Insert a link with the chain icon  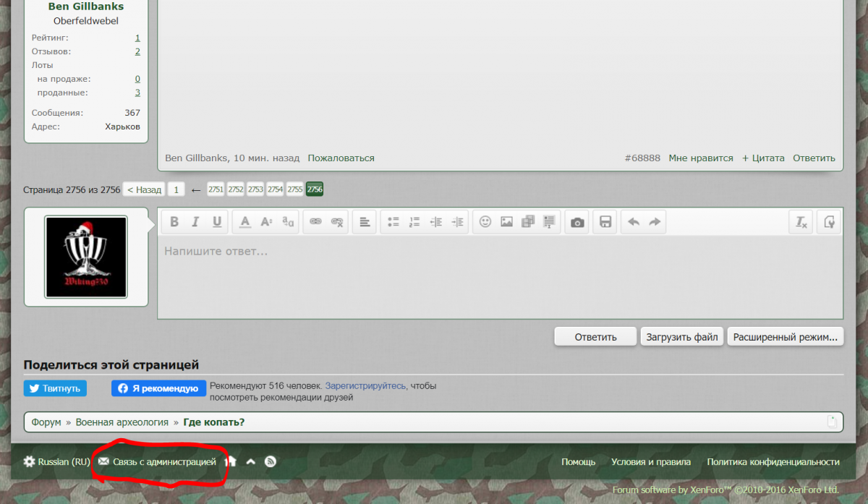click(315, 222)
